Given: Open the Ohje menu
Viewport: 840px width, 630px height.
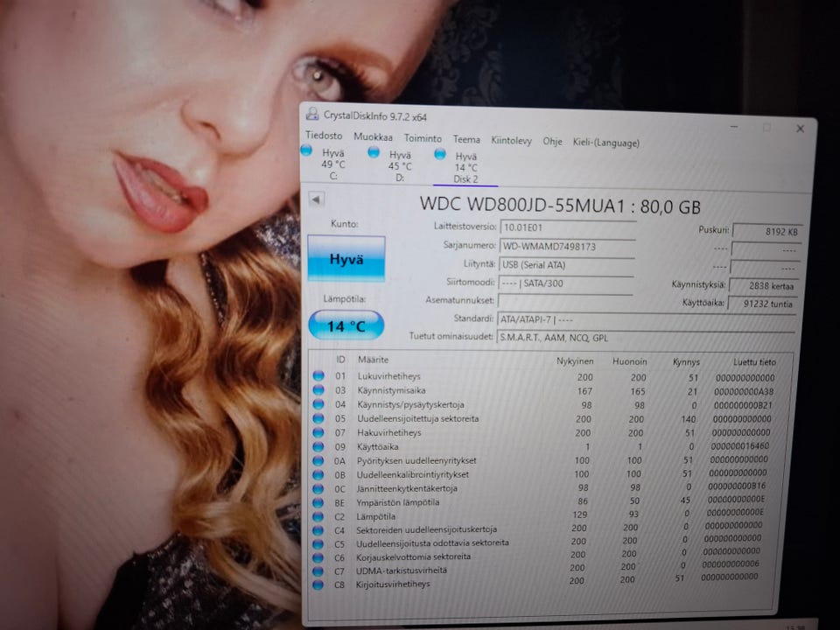Looking at the screenshot, I should click(x=552, y=142).
